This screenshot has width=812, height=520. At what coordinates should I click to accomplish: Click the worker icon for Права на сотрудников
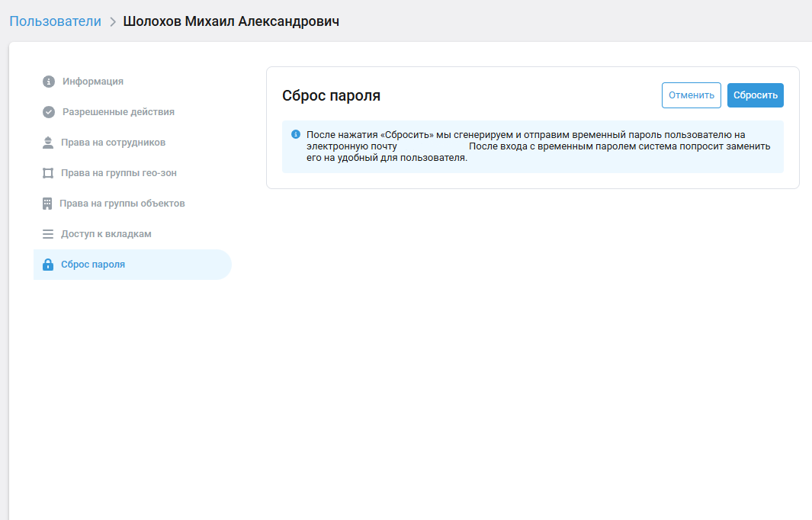(47, 143)
